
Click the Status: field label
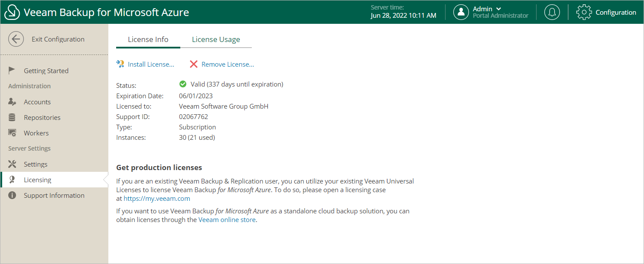[x=126, y=85]
